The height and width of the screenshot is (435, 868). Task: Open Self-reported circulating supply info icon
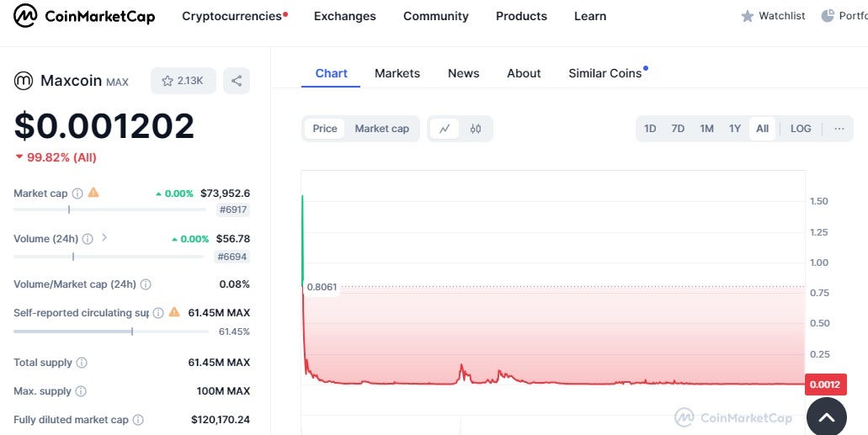pyautogui.click(x=158, y=313)
